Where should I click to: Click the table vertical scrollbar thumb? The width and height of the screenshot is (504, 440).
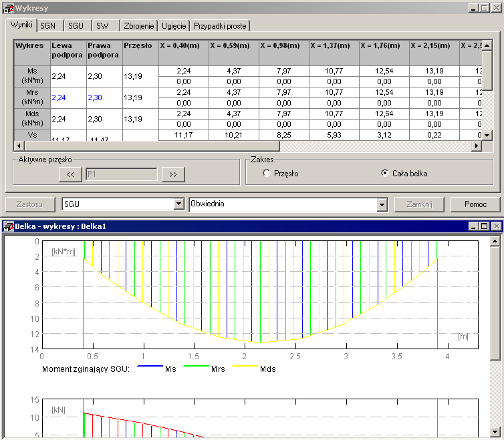click(487, 70)
